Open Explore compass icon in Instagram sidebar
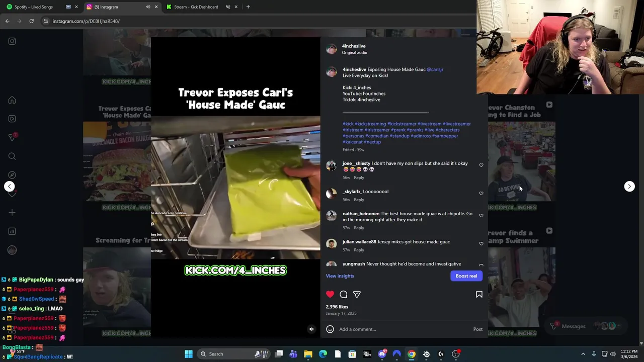This screenshot has width=644, height=362. (12, 175)
